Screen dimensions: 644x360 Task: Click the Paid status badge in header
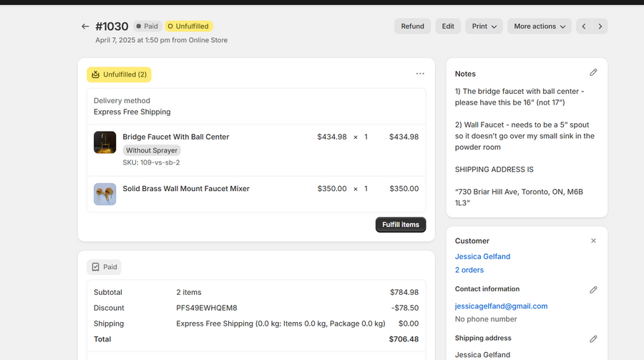(147, 26)
